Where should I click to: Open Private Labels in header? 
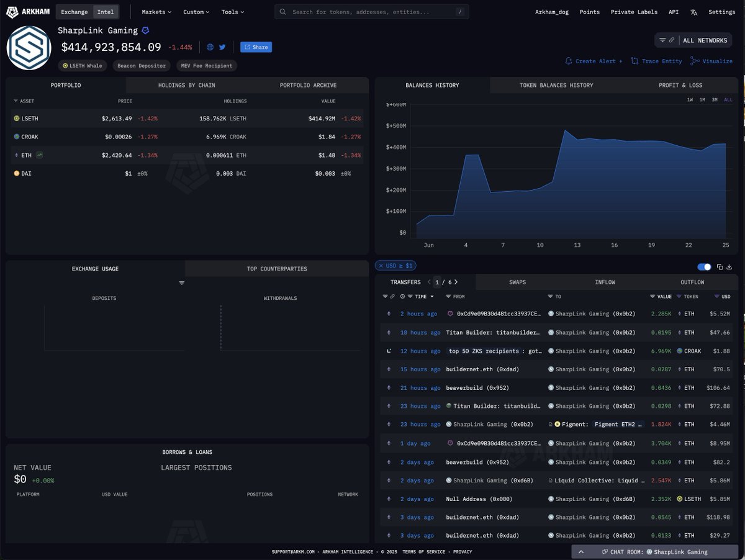click(x=634, y=12)
